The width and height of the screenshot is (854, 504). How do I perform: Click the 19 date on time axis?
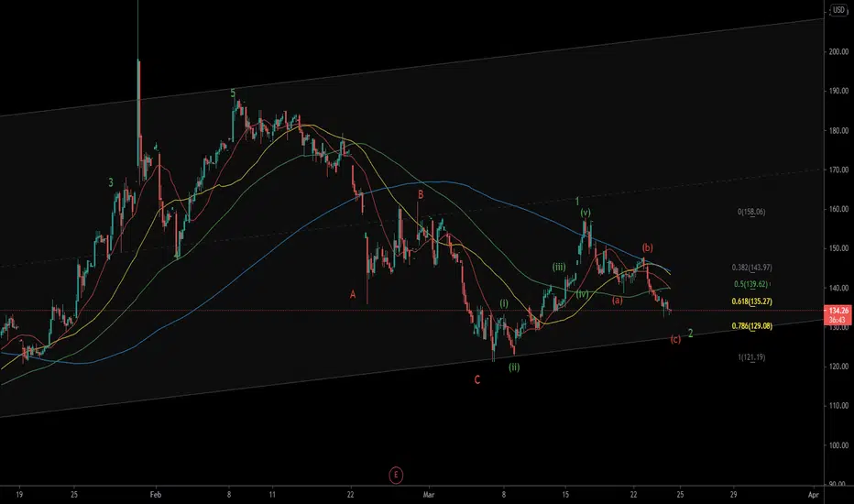(19, 495)
